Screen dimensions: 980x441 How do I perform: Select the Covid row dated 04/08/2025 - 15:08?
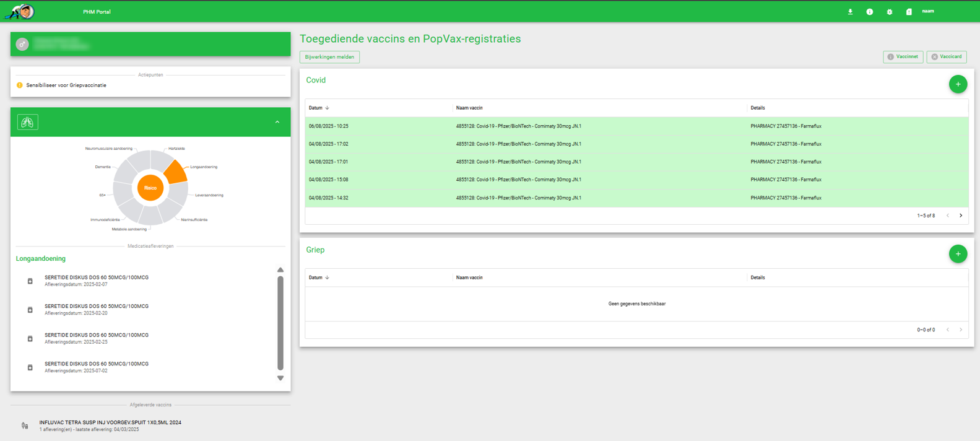point(636,180)
